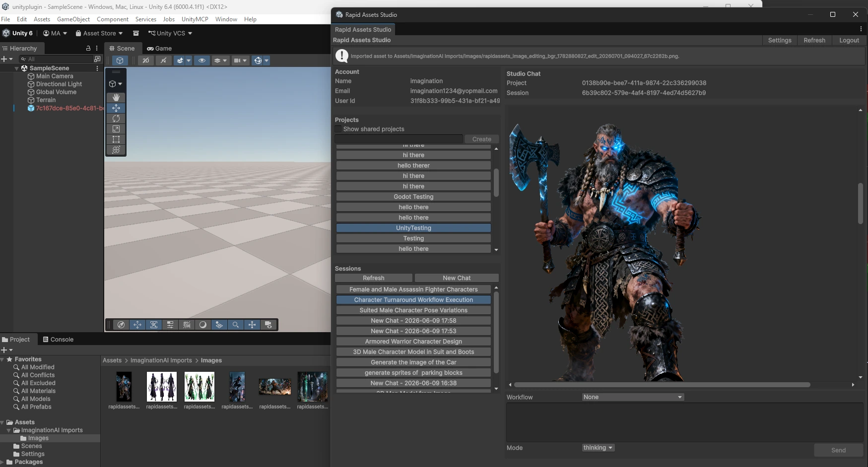The height and width of the screenshot is (467, 868).
Task: Open Armored Warrior Character Design session
Action: pos(413,342)
